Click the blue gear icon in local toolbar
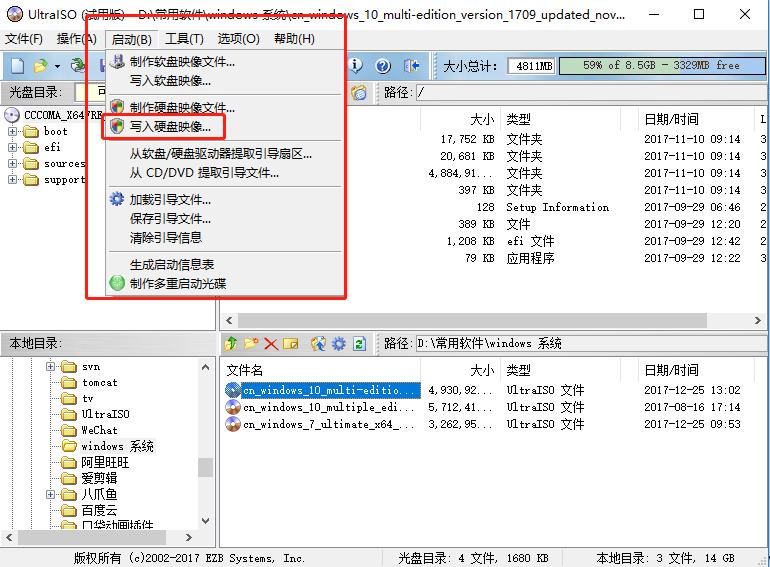770x567 pixels. pyautogui.click(x=339, y=343)
